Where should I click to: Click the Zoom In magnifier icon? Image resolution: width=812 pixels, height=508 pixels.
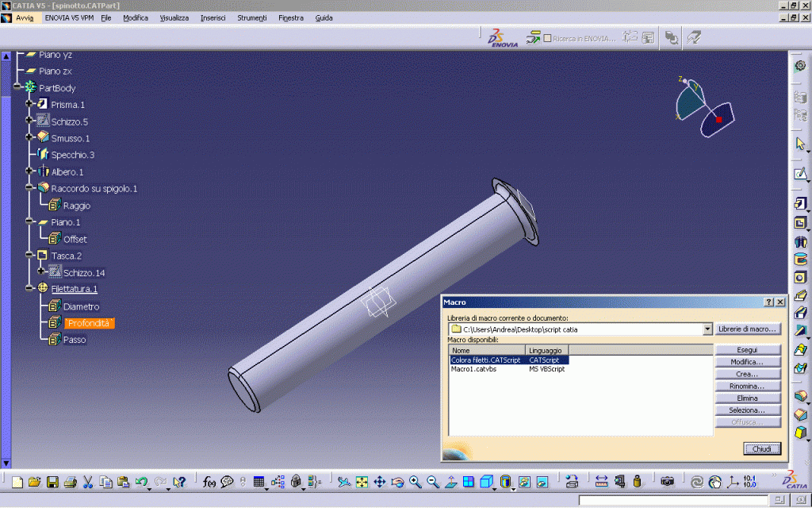coord(416,482)
